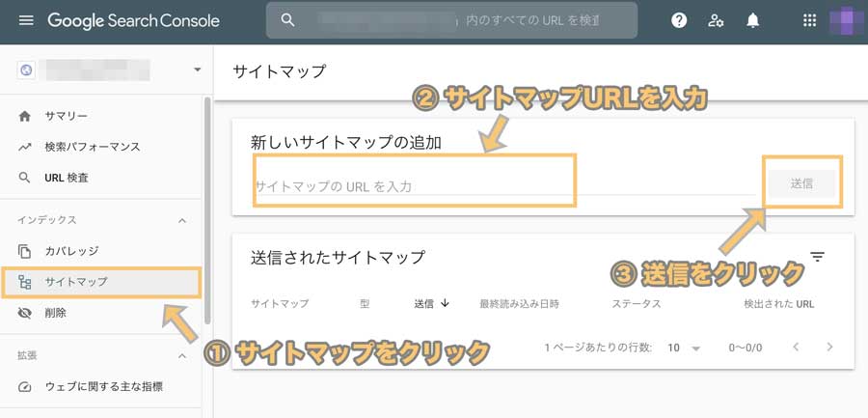The width and height of the screenshot is (868, 418).
Task: Focus the サイトマップの URL を入力 field
Action: [x=503, y=185]
